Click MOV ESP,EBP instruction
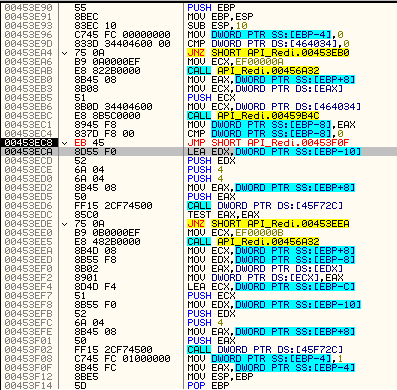397x390 pixels. 220,376
